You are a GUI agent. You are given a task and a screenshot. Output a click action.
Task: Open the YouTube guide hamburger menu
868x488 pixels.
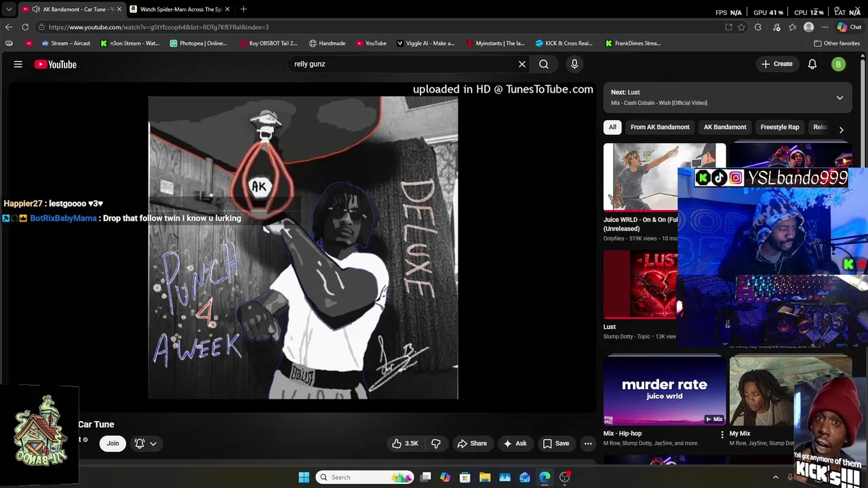click(x=18, y=64)
